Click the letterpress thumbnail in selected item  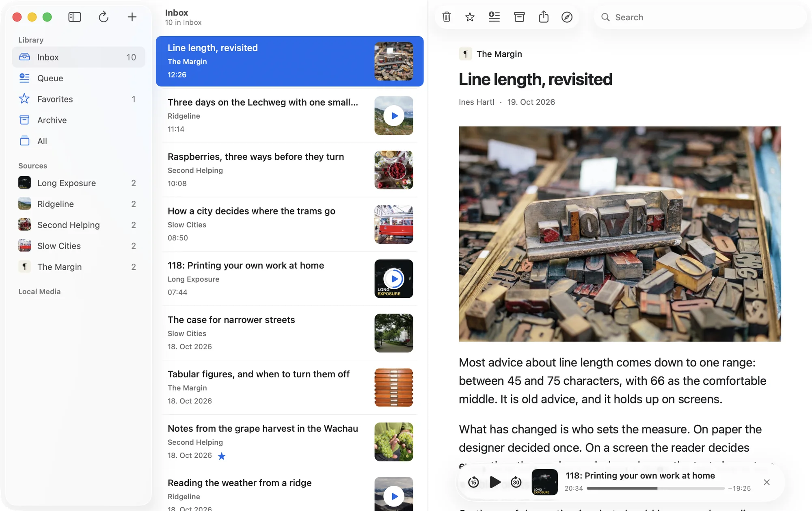click(x=394, y=61)
